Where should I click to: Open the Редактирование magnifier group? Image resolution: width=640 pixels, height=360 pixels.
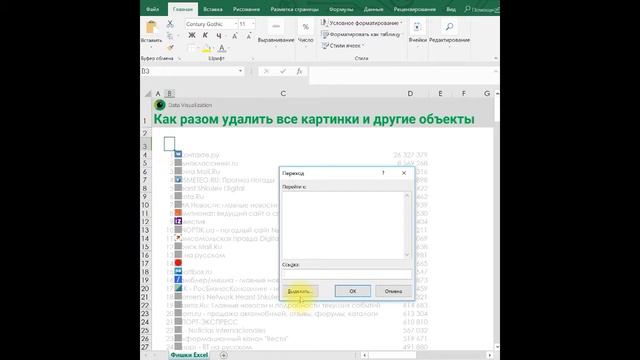(449, 32)
